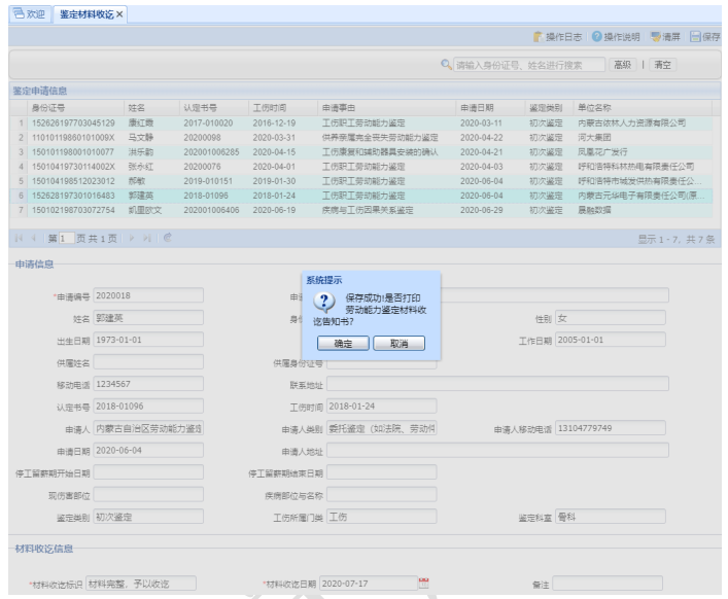Click the 现伤害部位 field
Image resolution: width=728 pixels, height=599 pixels.
click(149, 495)
